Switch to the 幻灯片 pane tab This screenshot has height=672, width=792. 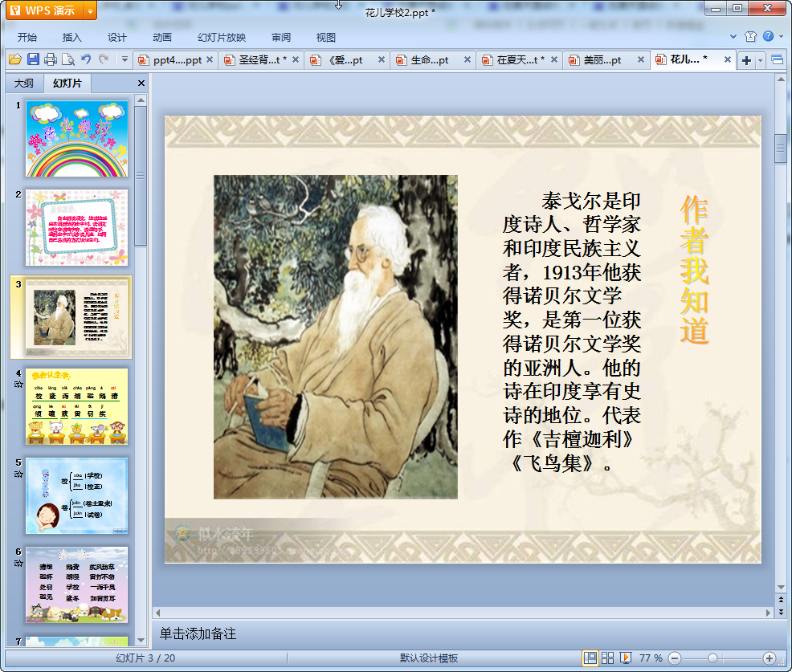67,83
